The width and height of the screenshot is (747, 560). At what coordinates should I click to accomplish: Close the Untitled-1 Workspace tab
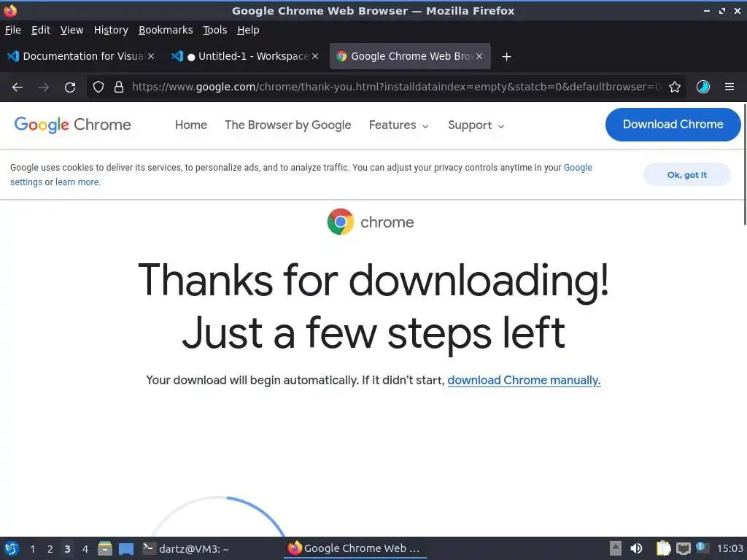pyautogui.click(x=315, y=56)
